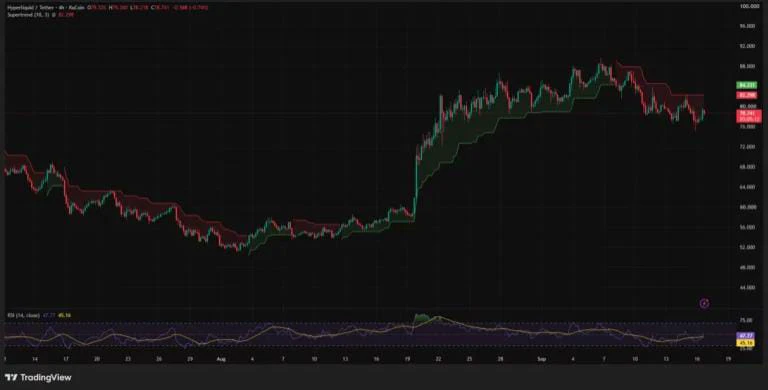Click the 100.000 price axis label
768x390 pixels.
point(749,6)
